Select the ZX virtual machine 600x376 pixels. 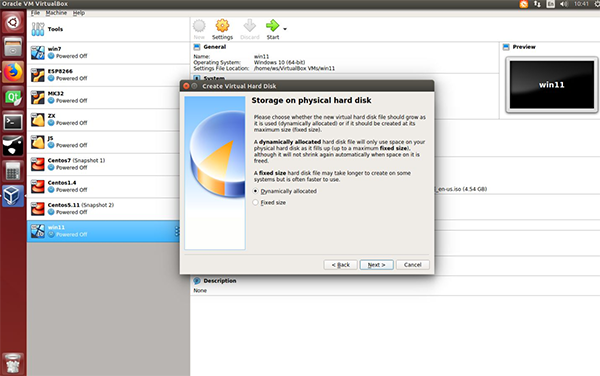pos(104,119)
